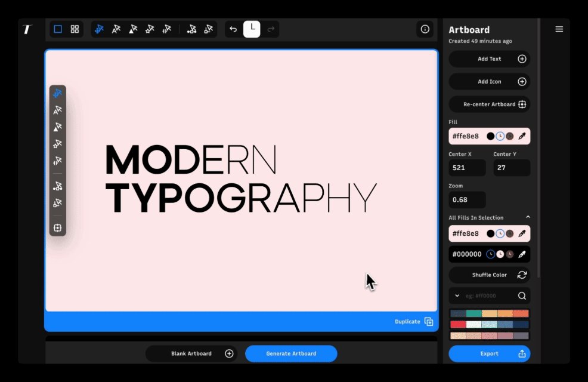
Task: Pick the brown history dot in Fill field
Action: click(510, 136)
